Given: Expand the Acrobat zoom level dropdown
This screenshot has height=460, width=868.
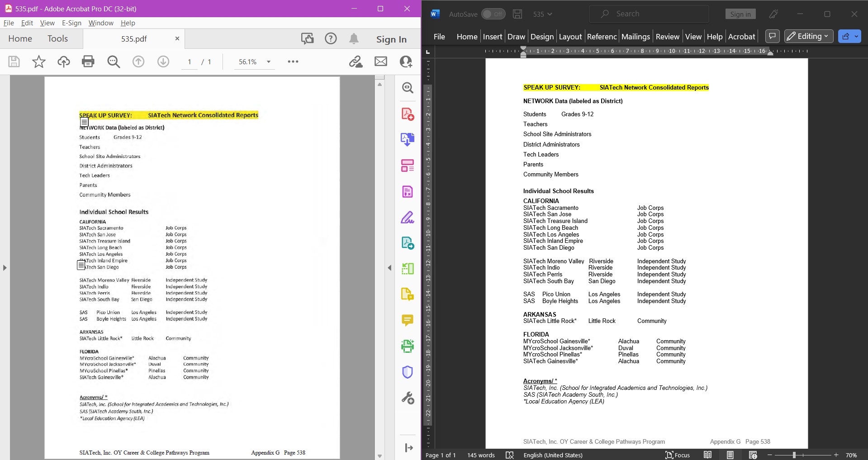Looking at the screenshot, I should pos(269,62).
